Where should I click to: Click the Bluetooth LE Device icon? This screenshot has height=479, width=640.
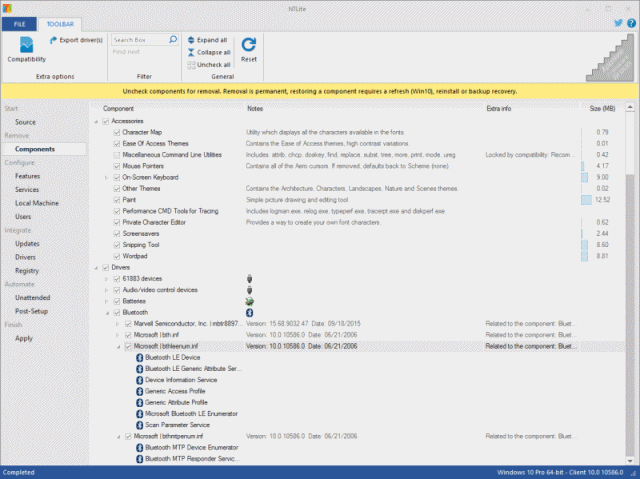tap(139, 357)
